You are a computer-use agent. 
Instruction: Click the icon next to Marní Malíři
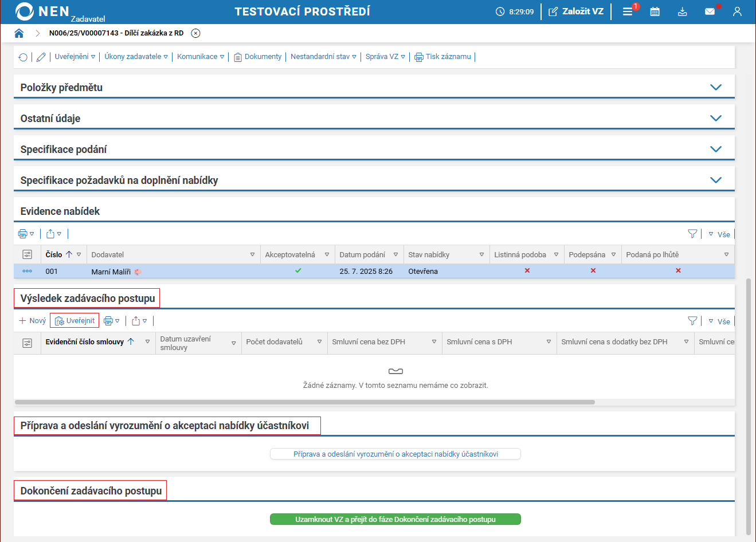[x=138, y=272]
